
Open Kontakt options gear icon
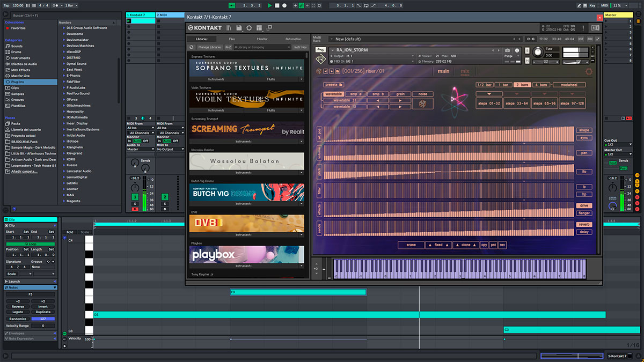click(249, 28)
